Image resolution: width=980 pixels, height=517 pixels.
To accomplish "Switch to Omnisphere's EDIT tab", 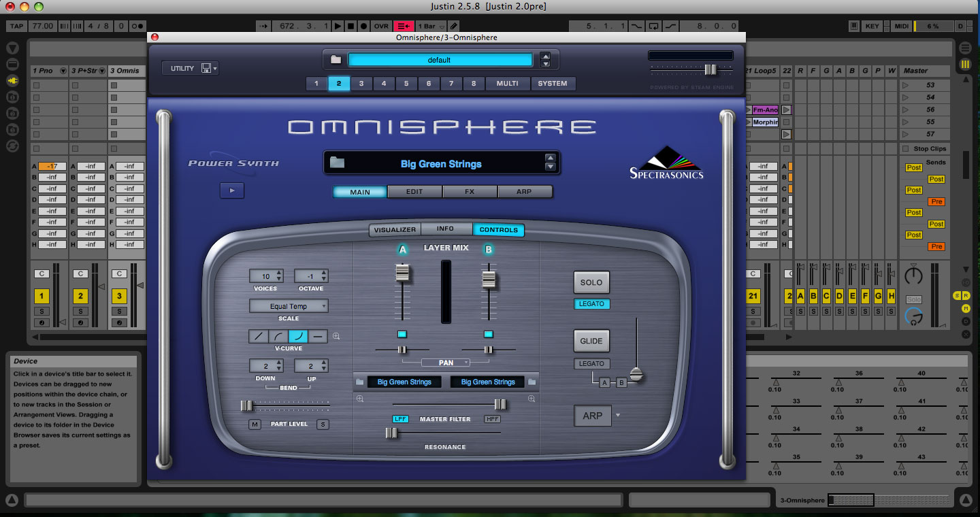I will (414, 192).
